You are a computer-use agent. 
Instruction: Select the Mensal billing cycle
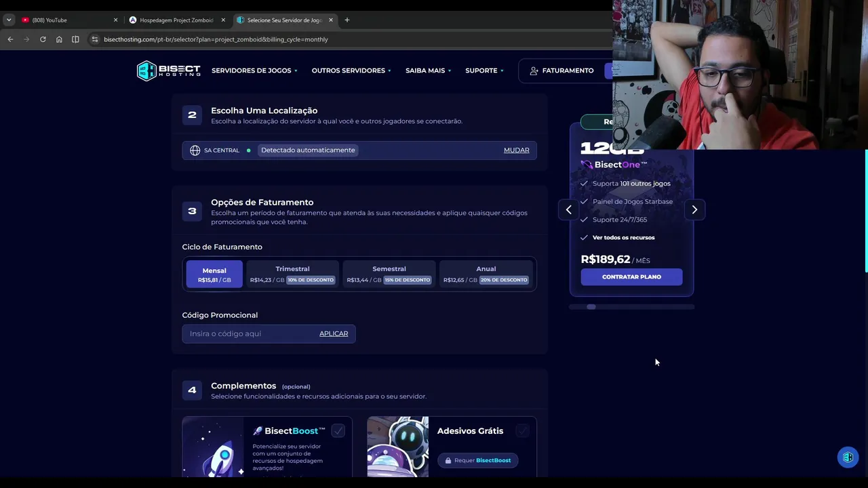pos(214,274)
